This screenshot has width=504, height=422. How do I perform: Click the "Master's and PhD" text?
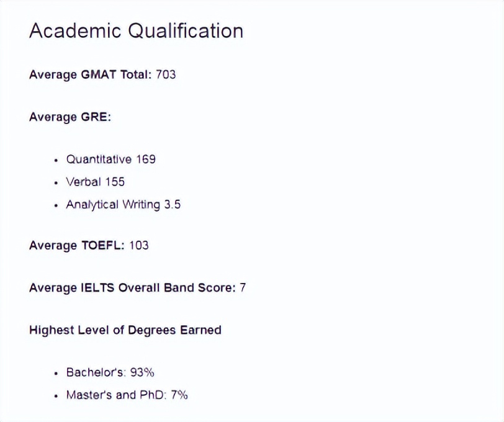115,395
